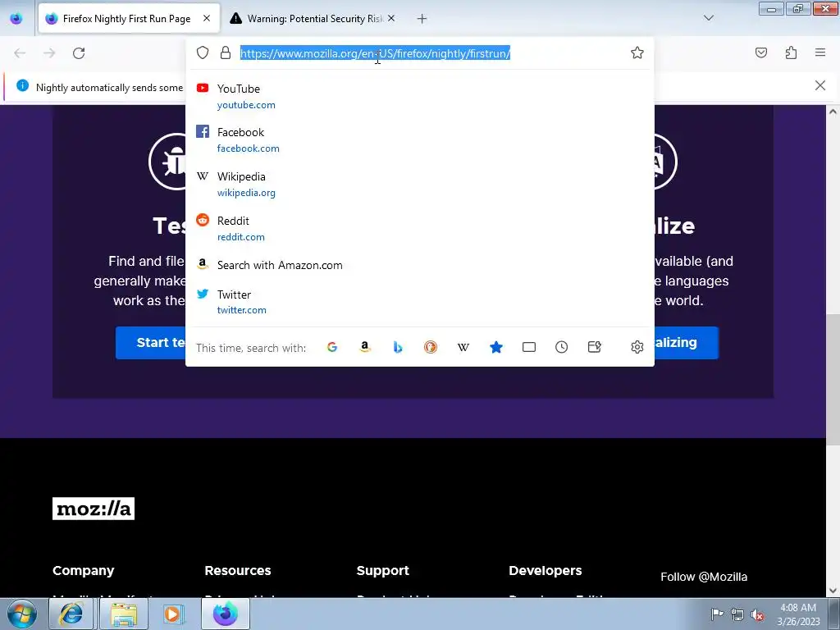
Task: Open a new tab with the plus button
Action: tap(422, 19)
